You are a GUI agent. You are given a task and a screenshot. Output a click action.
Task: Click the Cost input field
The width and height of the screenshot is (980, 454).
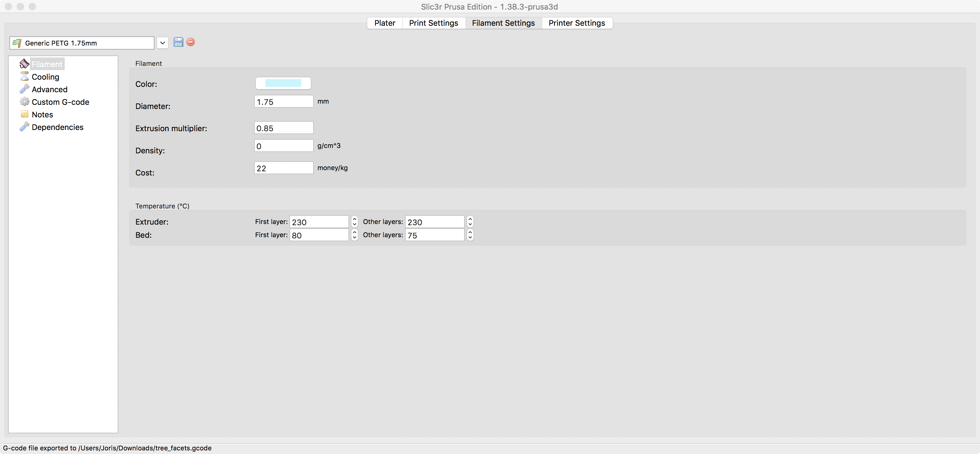tap(283, 168)
